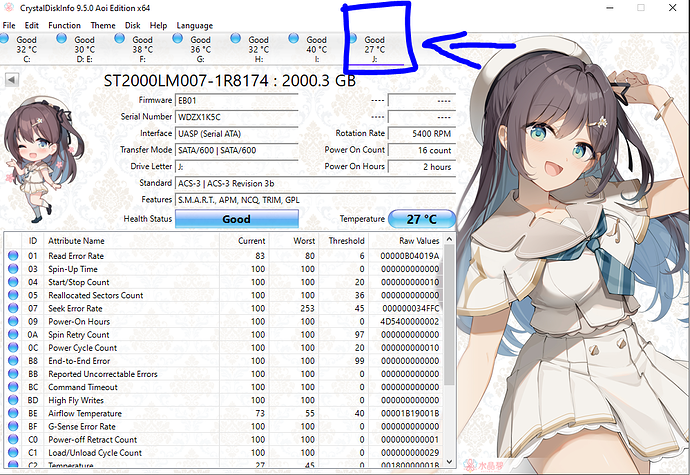Click the blue status orb for Read Error Rate
This screenshot has width=690, height=475.
click(x=13, y=256)
